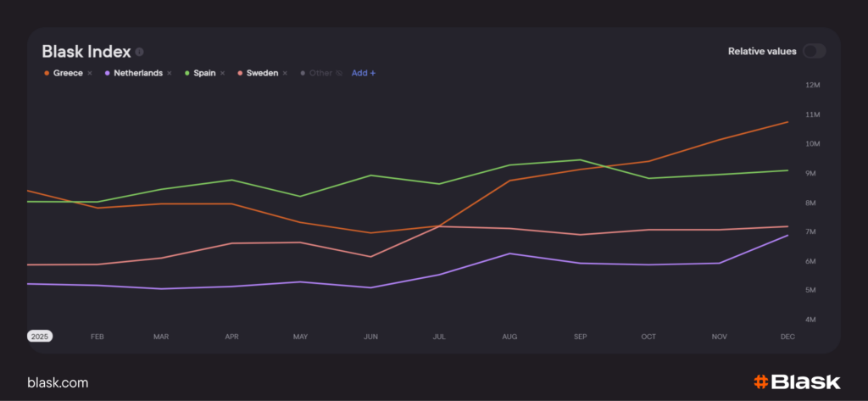Click the purple Netherlands color dot

108,74
